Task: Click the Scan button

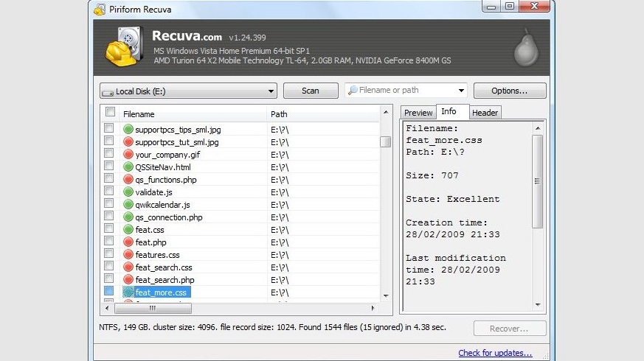Action: click(311, 91)
